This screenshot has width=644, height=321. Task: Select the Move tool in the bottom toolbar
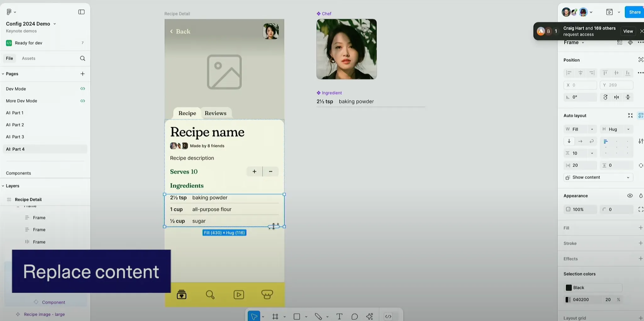pos(254,316)
